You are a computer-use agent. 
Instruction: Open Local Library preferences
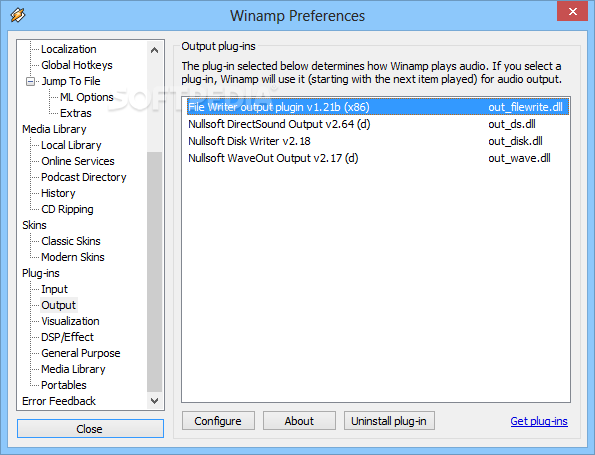coord(71,145)
